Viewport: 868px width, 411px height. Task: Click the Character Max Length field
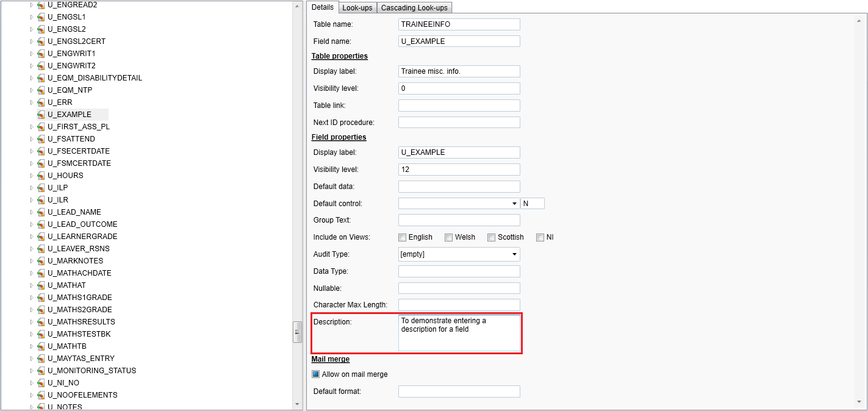[459, 305]
